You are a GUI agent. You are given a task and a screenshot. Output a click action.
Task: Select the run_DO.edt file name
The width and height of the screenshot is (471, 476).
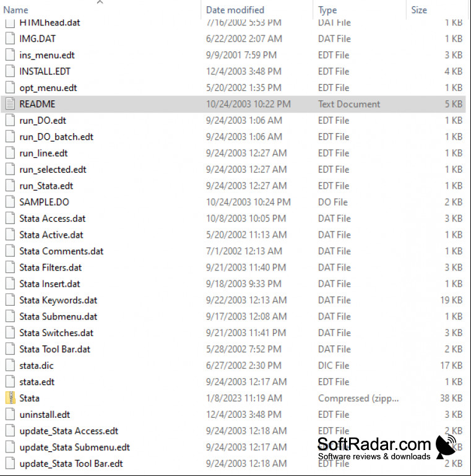tap(43, 121)
